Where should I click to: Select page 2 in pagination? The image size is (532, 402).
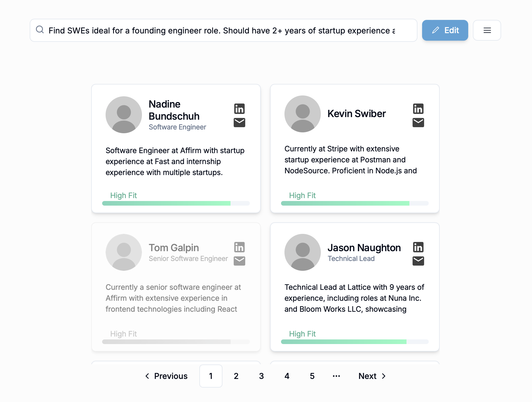coord(236,376)
